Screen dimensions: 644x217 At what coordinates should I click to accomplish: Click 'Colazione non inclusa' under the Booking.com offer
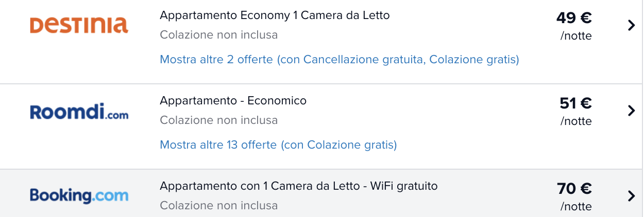[x=218, y=206]
